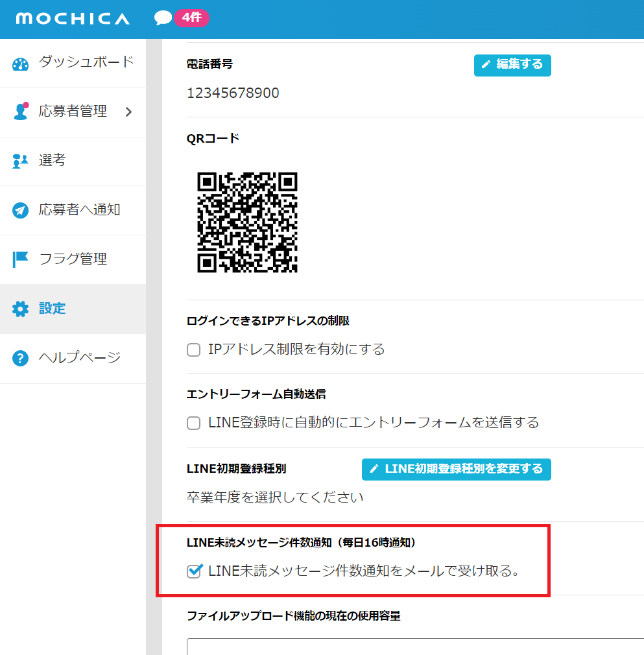644x655 pixels.
Task: Click the file upload usage capacity field
Action: click(x=415, y=646)
